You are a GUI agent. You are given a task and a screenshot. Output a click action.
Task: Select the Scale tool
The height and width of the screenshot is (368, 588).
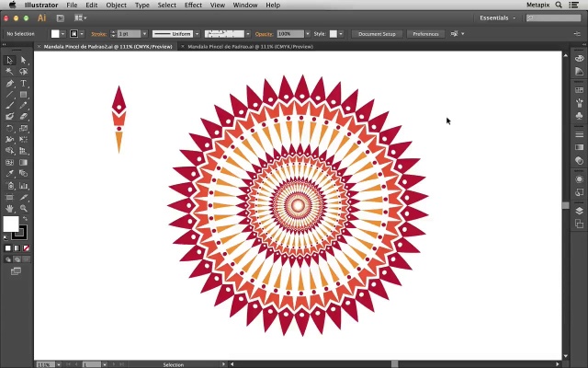click(x=23, y=129)
